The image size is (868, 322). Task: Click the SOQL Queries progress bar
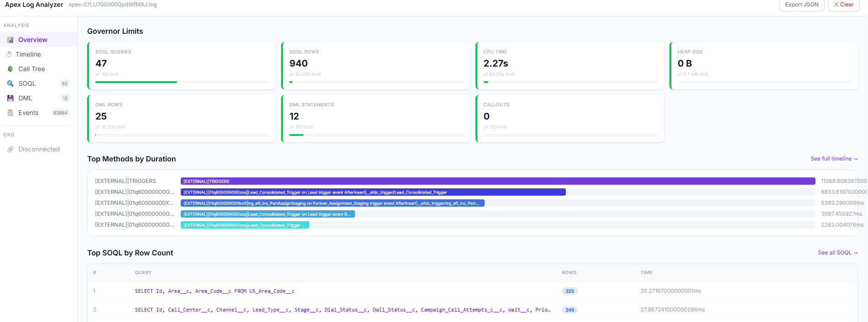(x=182, y=82)
